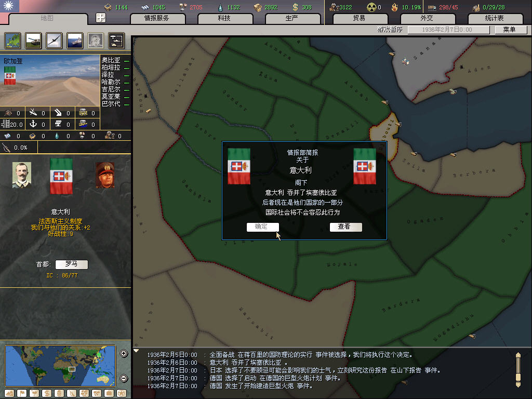This screenshot has width=532, height=399.
Task: Click the oil droplet value 1132
Action: tap(233, 7)
